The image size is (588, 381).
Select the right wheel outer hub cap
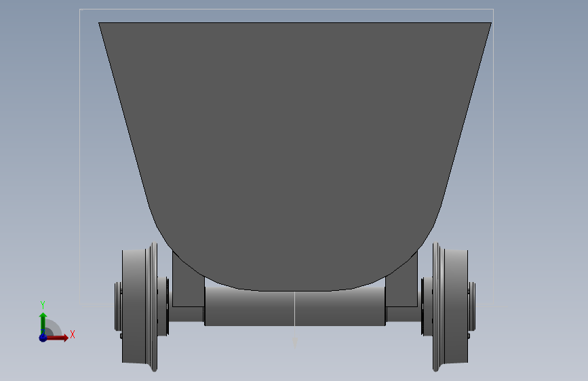(472, 306)
